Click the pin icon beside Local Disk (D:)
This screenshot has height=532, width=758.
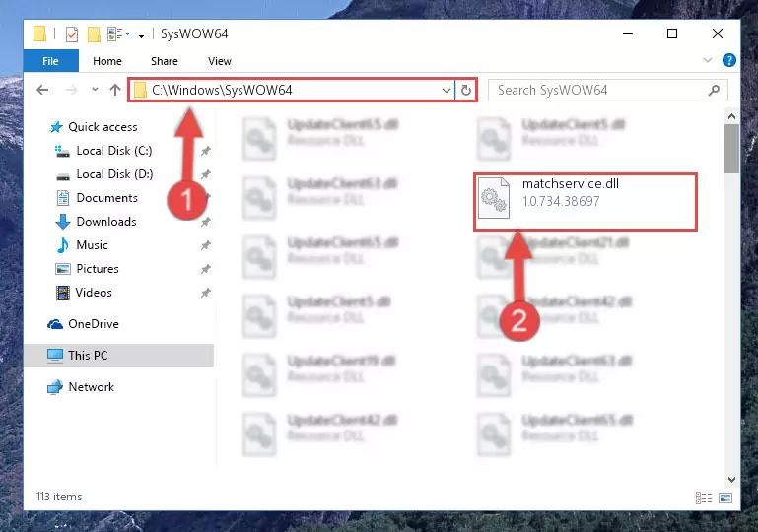click(x=205, y=174)
